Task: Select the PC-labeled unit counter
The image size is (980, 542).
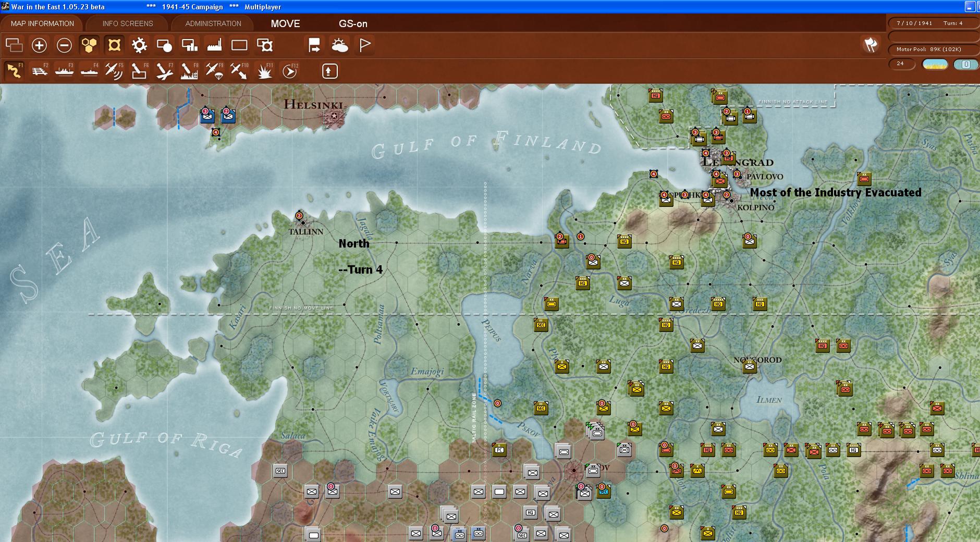Action: click(x=499, y=450)
